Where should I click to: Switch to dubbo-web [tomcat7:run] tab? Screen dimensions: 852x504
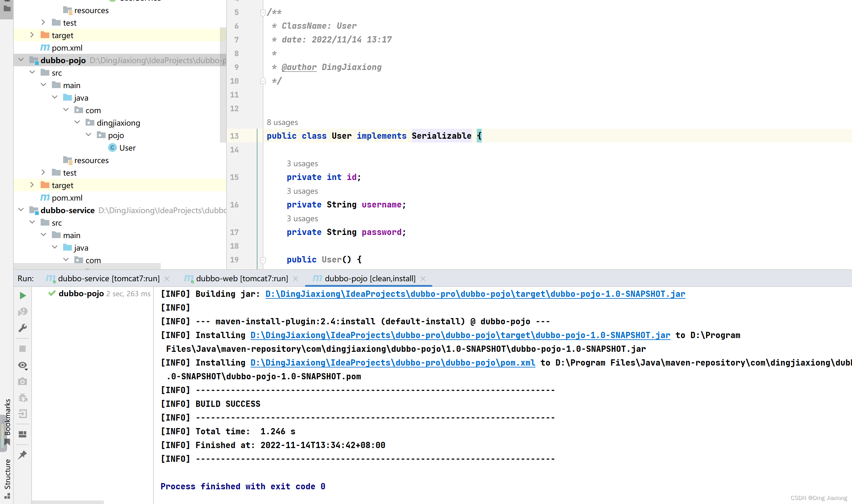pyautogui.click(x=242, y=278)
